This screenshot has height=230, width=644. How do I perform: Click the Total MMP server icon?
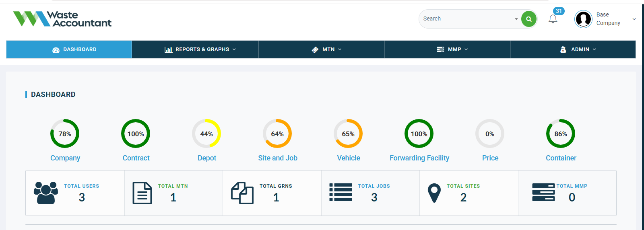pos(543,192)
